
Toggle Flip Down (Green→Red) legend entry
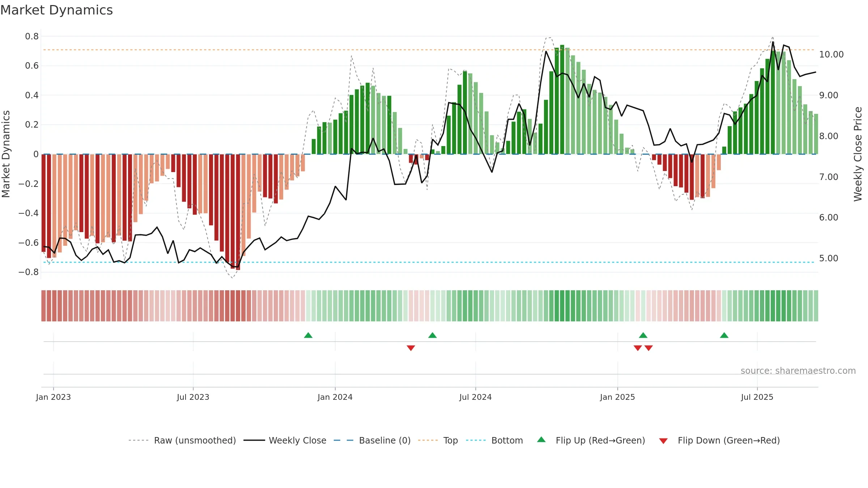point(719,440)
